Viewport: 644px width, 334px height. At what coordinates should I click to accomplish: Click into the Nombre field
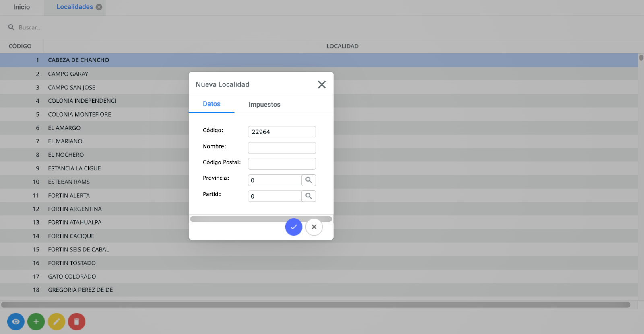[282, 148]
